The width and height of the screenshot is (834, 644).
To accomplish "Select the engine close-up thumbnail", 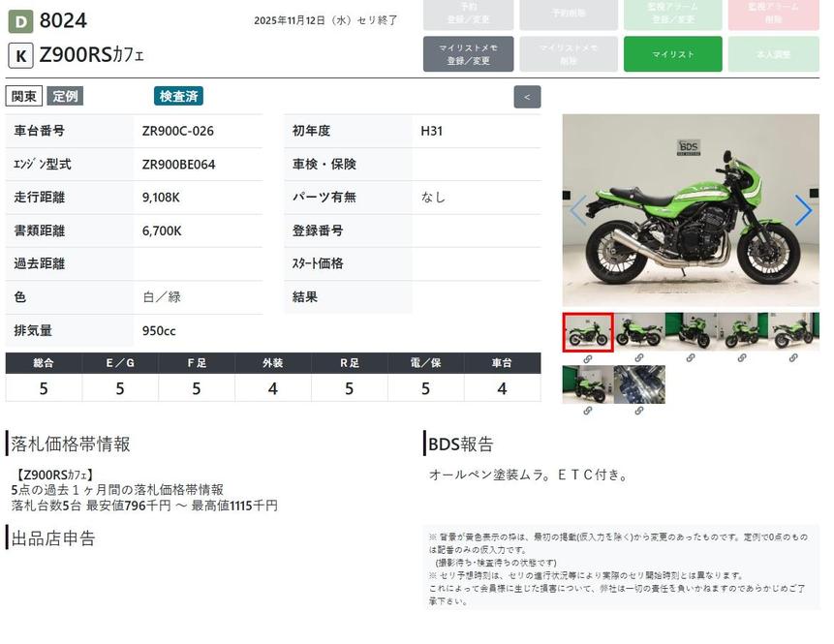I will 639,384.
